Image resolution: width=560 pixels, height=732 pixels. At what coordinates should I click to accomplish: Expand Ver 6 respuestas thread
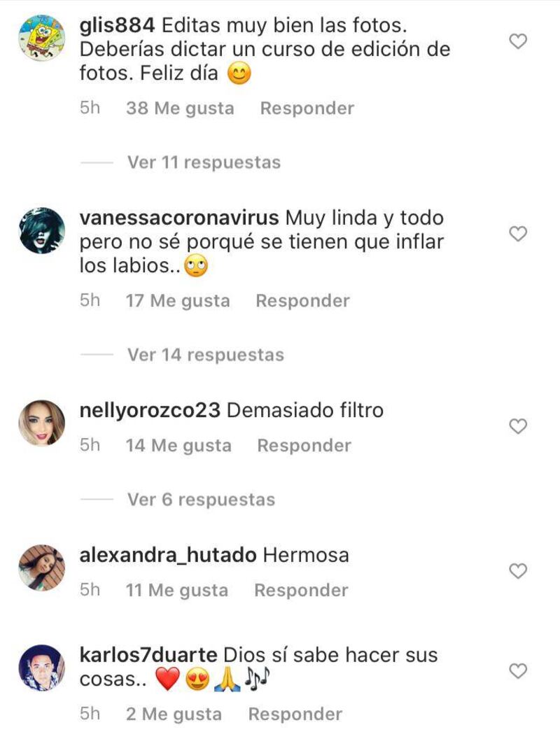pos(202,500)
